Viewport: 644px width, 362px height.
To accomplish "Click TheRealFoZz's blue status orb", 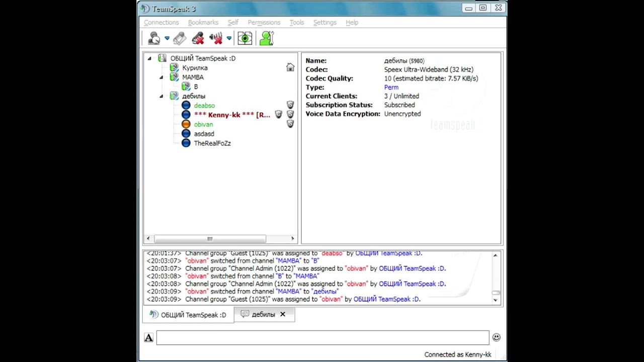I will 186,143.
